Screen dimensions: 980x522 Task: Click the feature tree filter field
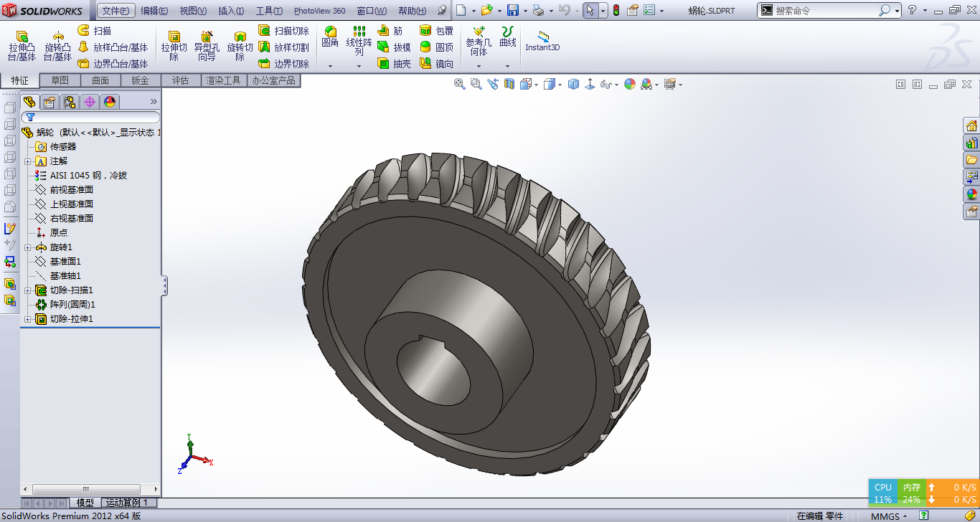click(x=91, y=117)
